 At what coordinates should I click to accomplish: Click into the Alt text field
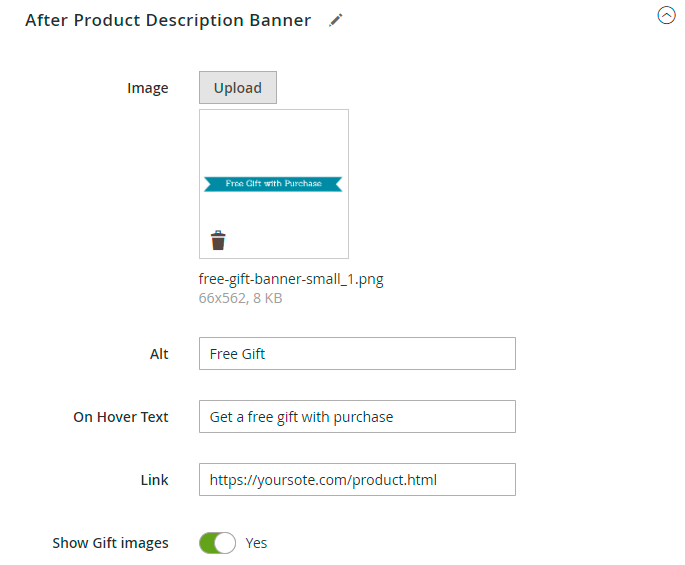357,354
